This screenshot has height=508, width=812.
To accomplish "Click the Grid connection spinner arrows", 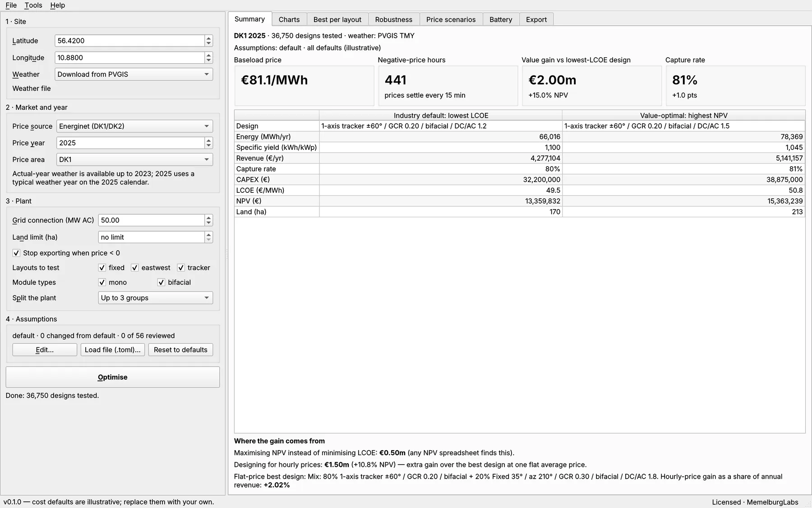I will [x=208, y=220].
